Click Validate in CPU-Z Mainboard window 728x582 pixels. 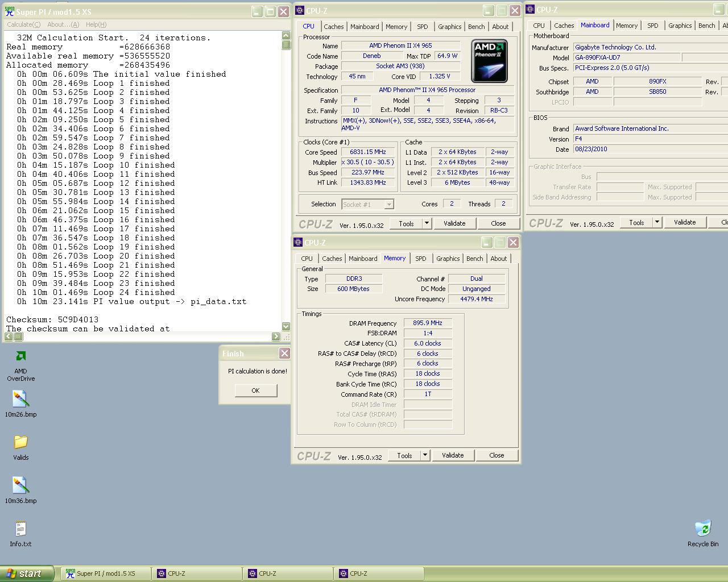(685, 222)
